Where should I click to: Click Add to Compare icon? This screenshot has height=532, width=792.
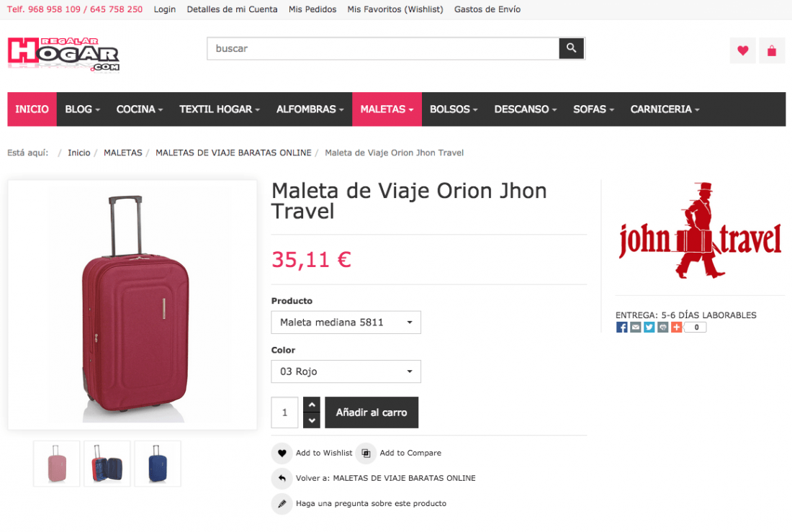click(x=366, y=454)
